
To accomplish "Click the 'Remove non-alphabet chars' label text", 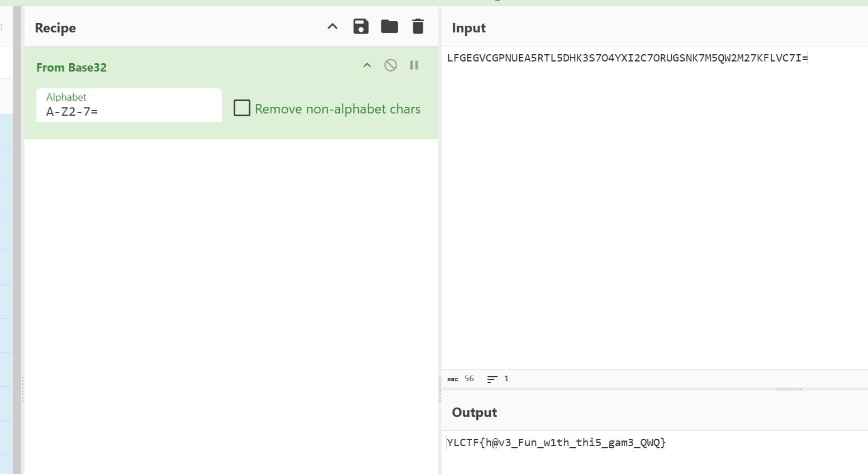I will 338,109.
